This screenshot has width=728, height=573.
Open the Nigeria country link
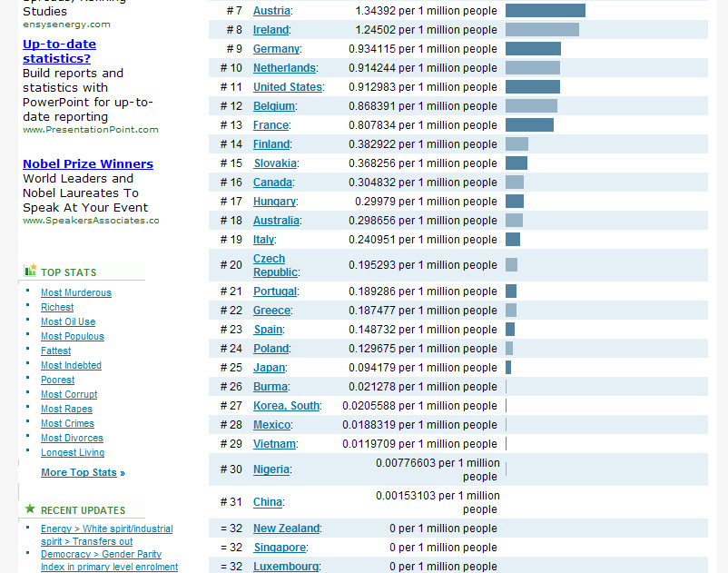point(271,469)
